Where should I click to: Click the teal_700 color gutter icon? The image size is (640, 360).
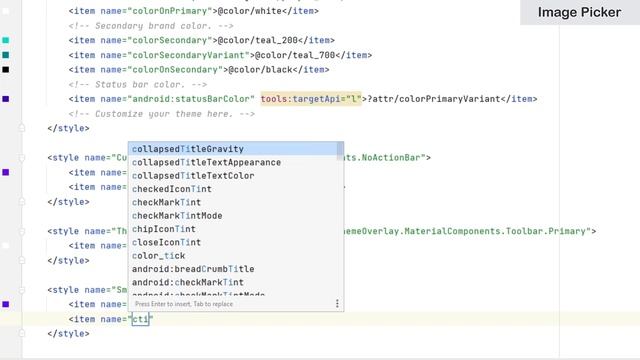coord(6,55)
